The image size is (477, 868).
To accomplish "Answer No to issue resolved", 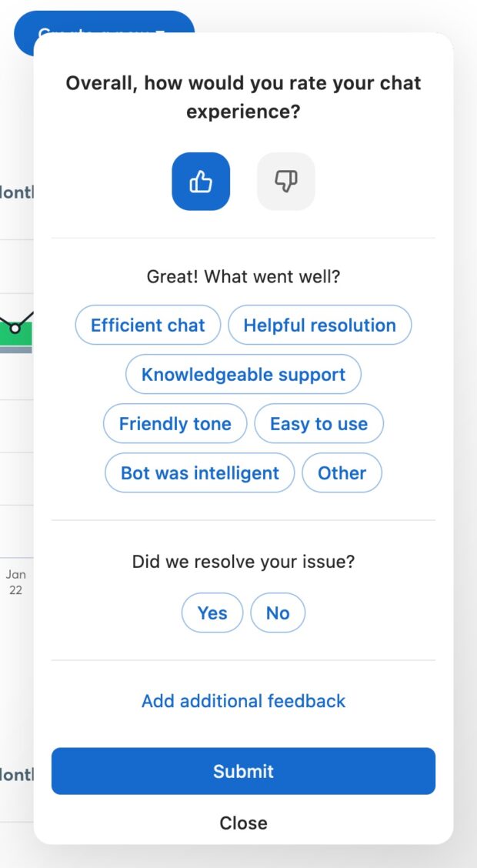I will (278, 613).
